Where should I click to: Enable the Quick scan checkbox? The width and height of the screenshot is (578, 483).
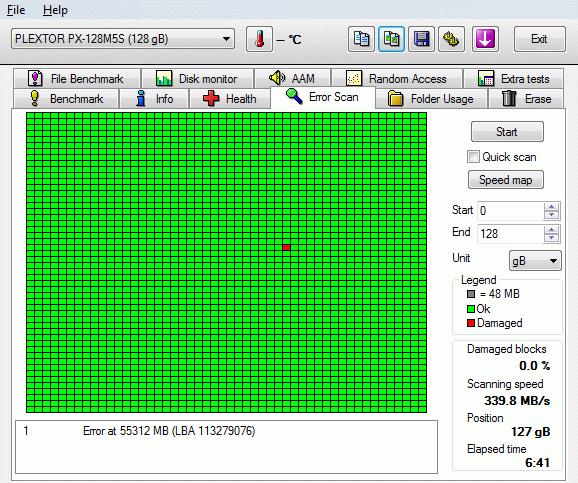tap(473, 157)
